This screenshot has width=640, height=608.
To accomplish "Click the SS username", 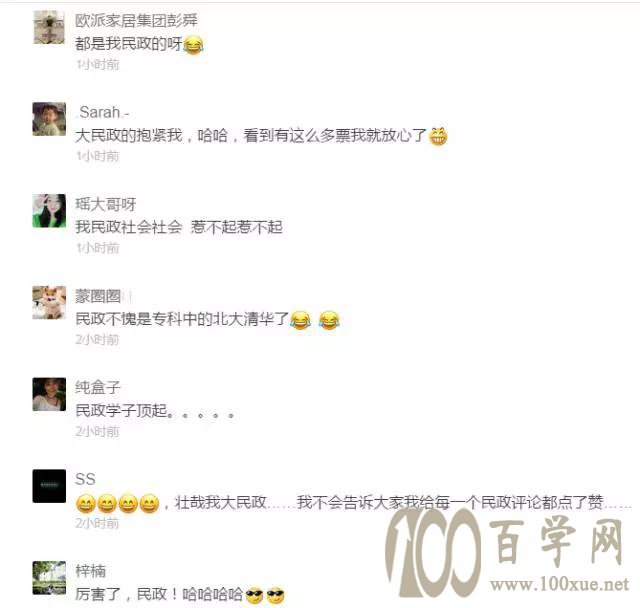I will (x=85, y=479).
